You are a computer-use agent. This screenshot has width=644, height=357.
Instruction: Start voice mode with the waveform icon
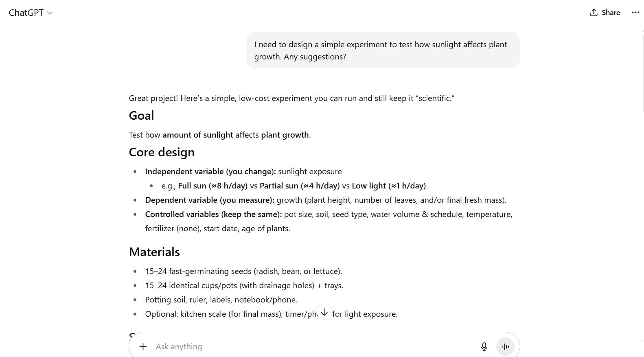click(505, 346)
